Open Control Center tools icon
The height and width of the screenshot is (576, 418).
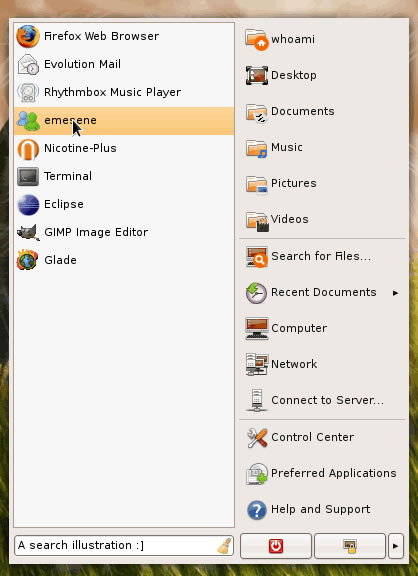click(257, 438)
